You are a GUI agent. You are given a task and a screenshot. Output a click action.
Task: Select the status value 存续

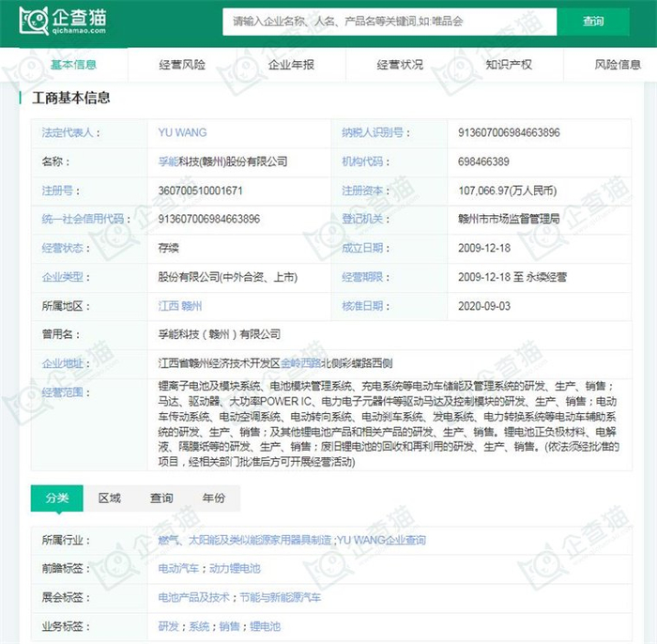click(x=168, y=248)
